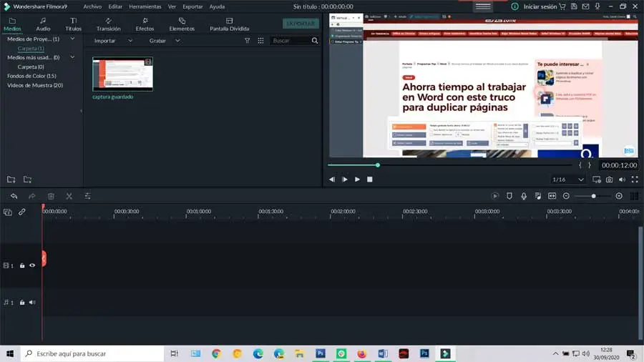Open the Elementos tab
Image resolution: width=644 pixels, height=362 pixels.
click(x=182, y=24)
